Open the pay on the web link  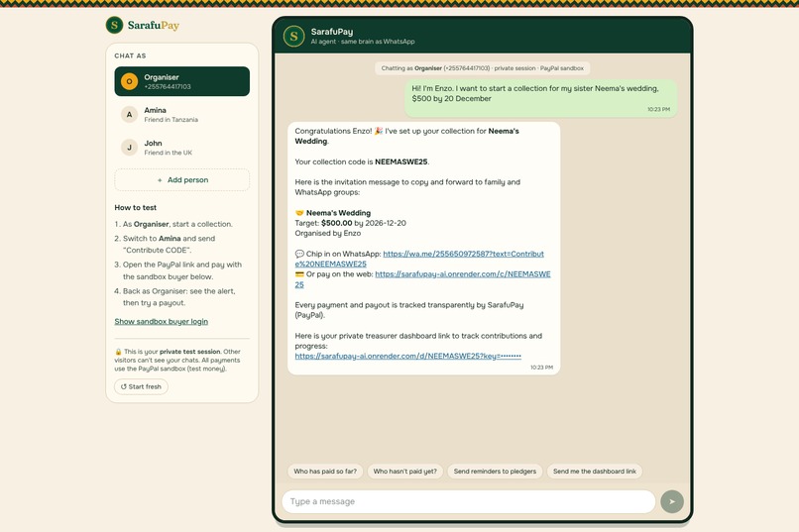423,279
